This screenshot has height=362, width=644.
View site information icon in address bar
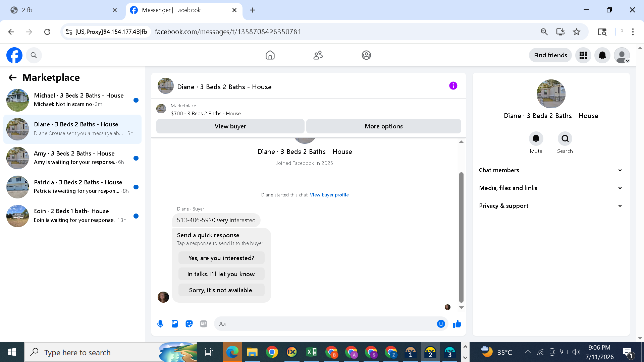[69, 32]
